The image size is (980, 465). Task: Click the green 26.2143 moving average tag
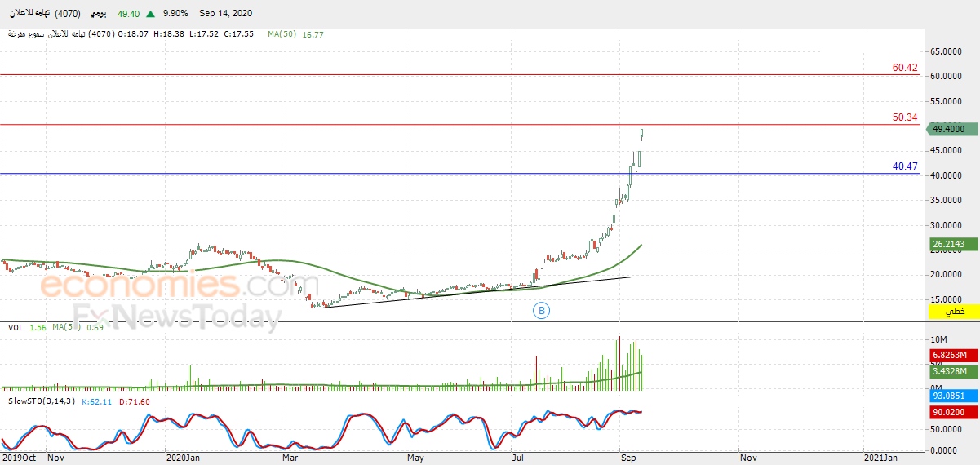pyautogui.click(x=953, y=244)
